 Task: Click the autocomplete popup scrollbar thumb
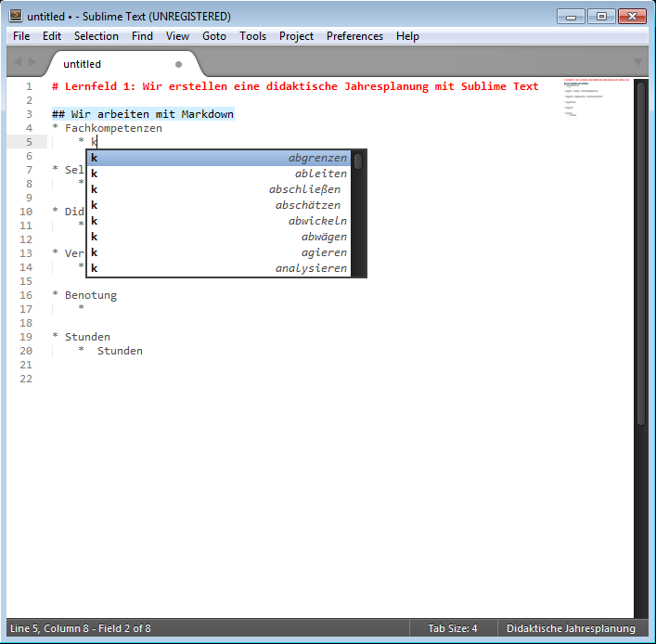click(x=358, y=161)
